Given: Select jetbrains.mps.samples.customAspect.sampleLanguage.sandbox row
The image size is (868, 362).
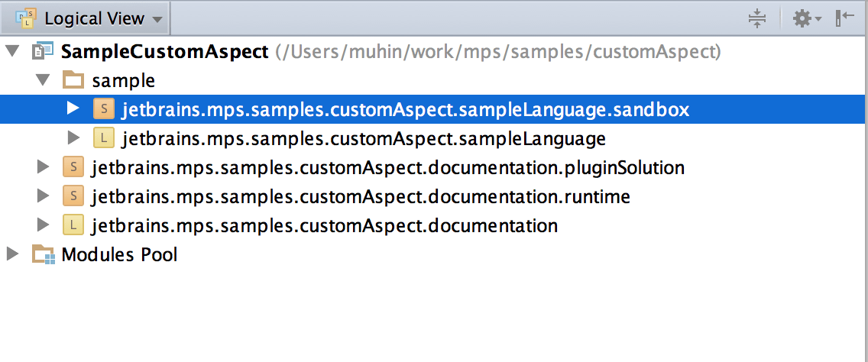Looking at the screenshot, I should click(434, 110).
